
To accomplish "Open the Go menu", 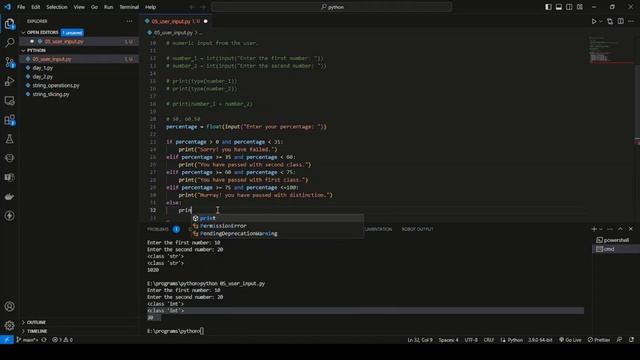I will pos(94,7).
